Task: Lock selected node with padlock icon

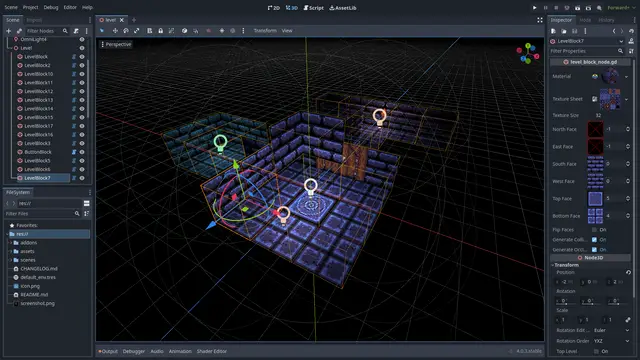Action: pos(160,31)
